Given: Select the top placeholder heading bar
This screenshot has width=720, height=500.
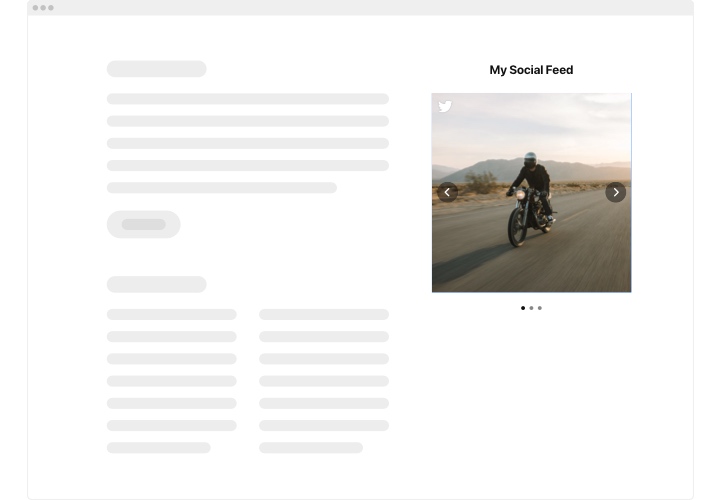Looking at the screenshot, I should click(156, 69).
